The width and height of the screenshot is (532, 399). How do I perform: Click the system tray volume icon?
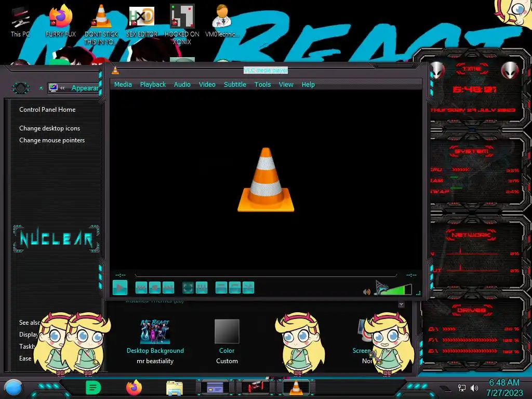[474, 388]
